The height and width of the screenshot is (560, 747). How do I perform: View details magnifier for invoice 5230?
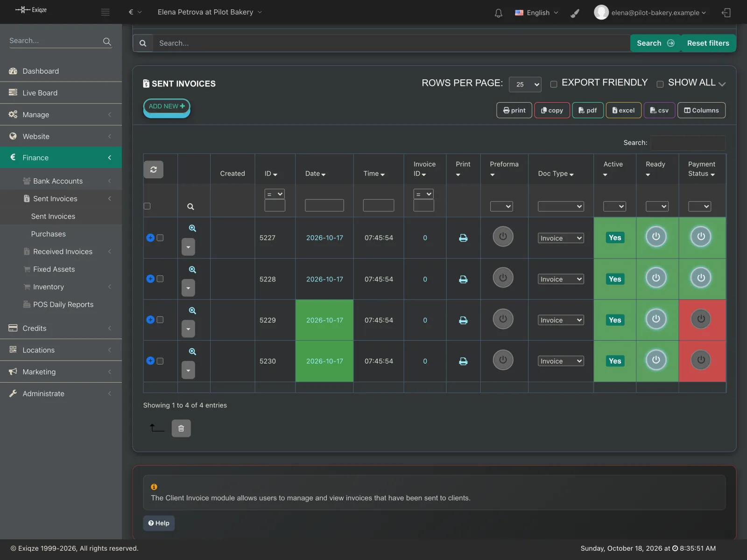click(192, 351)
